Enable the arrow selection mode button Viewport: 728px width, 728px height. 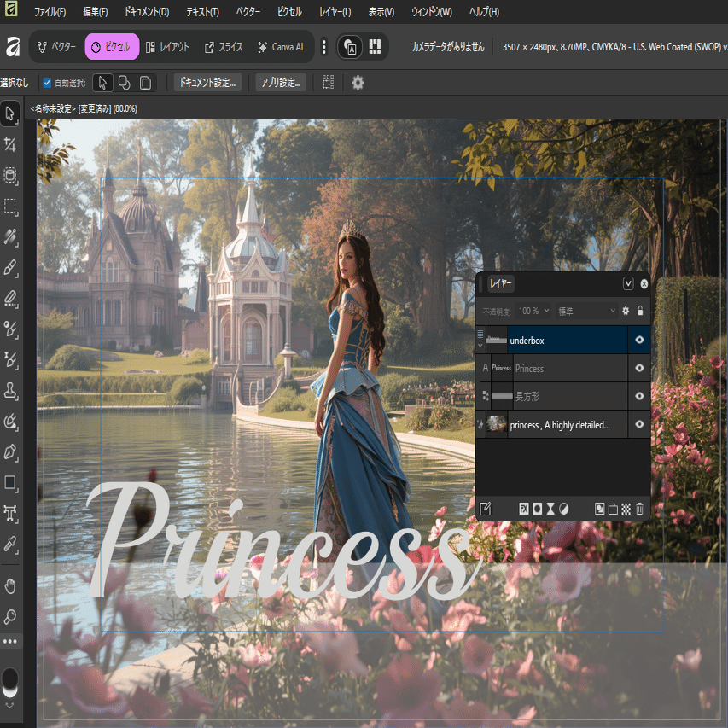[x=102, y=83]
